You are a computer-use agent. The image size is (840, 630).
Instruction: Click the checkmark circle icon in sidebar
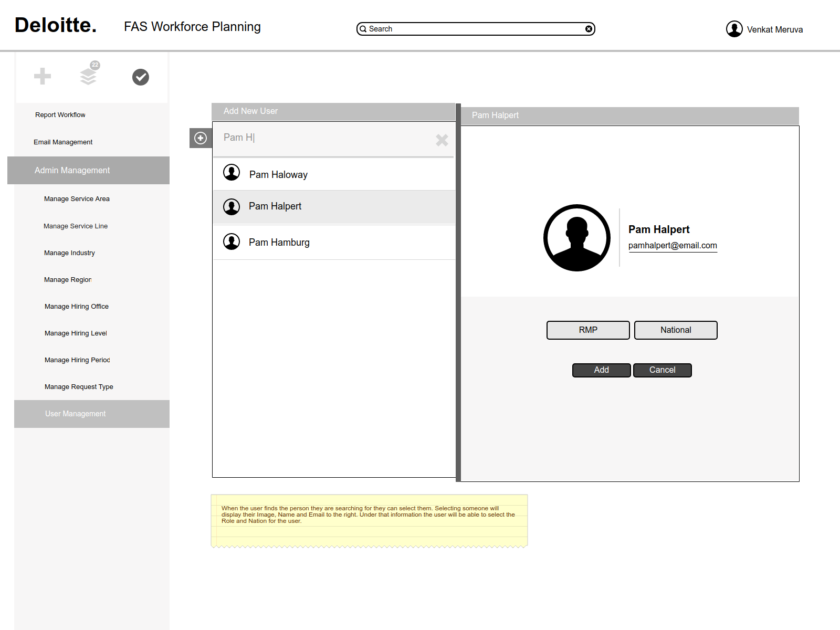(141, 77)
